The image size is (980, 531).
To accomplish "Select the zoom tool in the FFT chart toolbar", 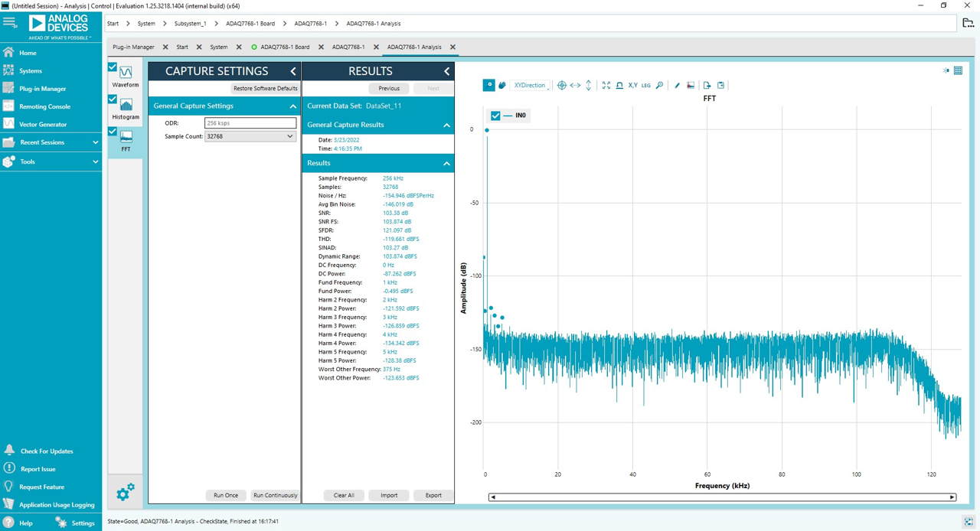I will [489, 85].
